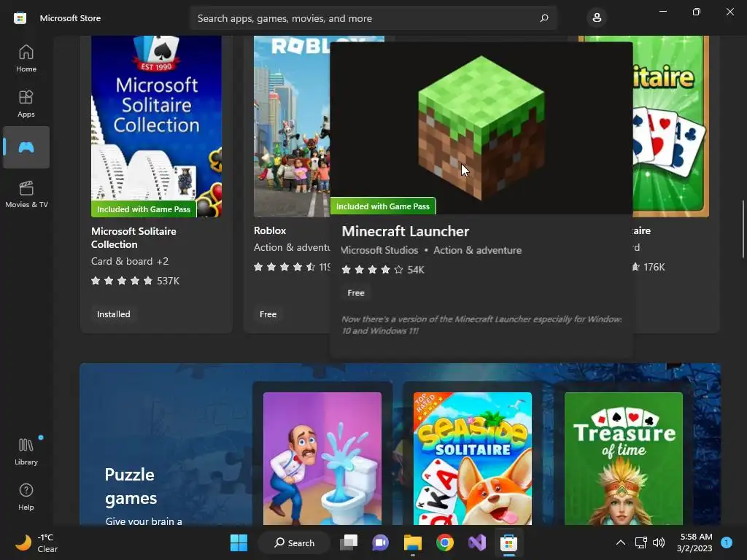
Task: Open Task View on the taskbar
Action: click(349, 542)
